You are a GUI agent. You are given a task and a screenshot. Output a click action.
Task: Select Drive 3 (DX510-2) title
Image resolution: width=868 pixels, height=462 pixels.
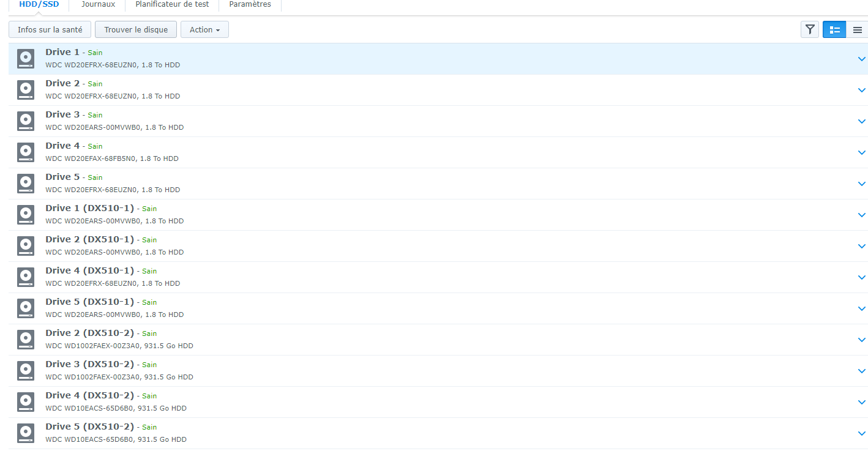(89, 364)
